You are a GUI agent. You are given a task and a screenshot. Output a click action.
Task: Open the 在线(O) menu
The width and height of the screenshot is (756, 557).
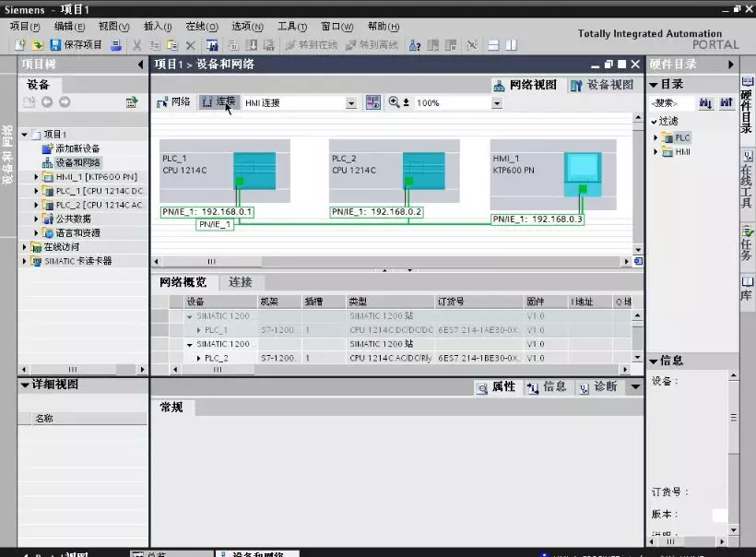tap(202, 27)
